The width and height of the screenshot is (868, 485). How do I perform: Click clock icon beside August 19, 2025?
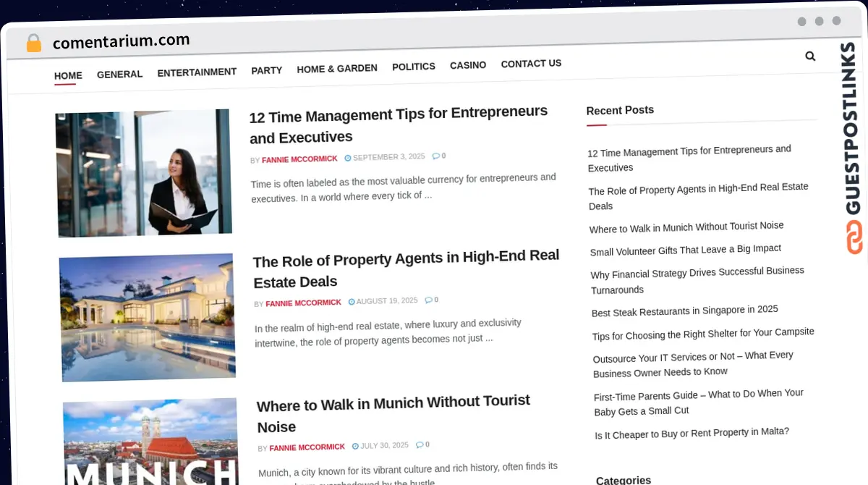pyautogui.click(x=352, y=301)
